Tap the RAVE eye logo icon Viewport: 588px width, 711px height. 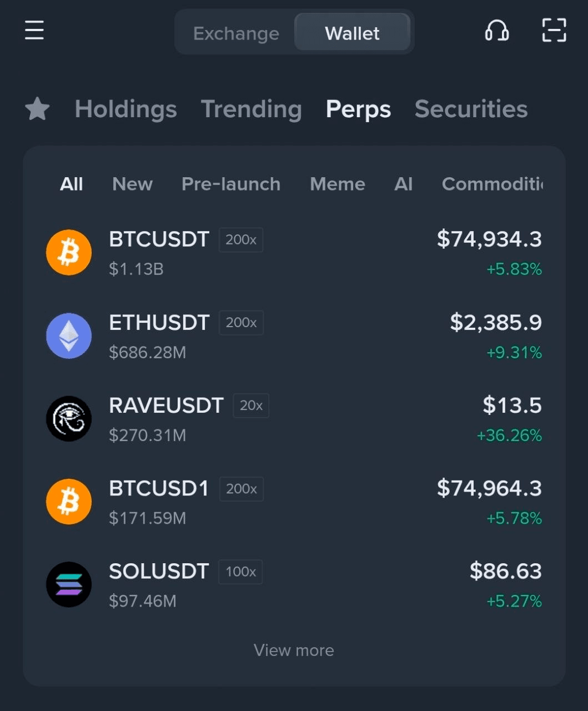click(x=69, y=418)
